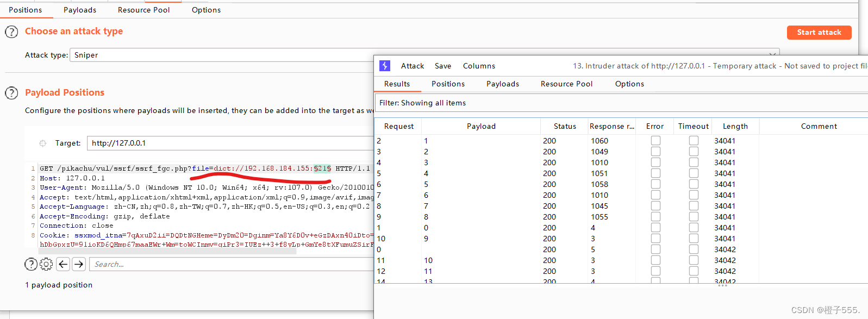
Task: Select result row with payload 7
Action: [621, 206]
